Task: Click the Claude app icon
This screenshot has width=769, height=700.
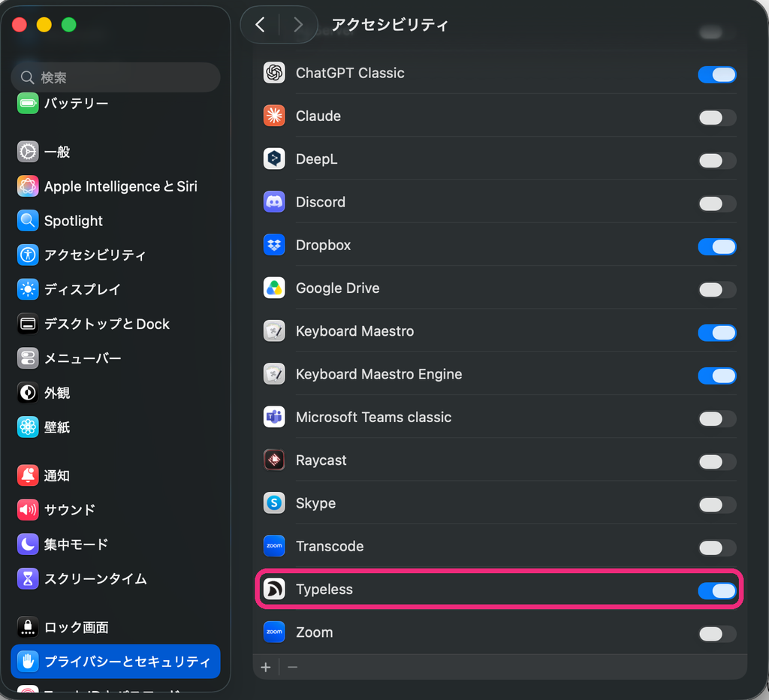Action: pos(274,116)
